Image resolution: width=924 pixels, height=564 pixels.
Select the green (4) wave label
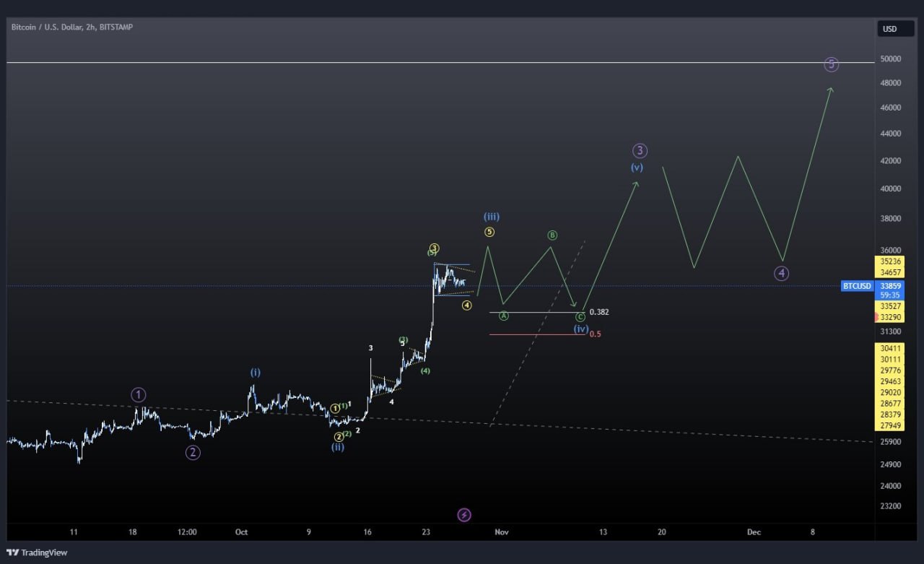(426, 371)
